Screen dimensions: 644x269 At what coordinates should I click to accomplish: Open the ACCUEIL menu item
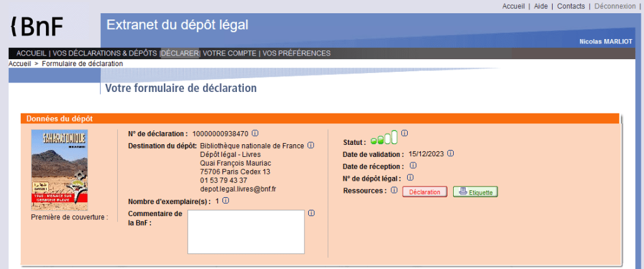click(x=32, y=54)
